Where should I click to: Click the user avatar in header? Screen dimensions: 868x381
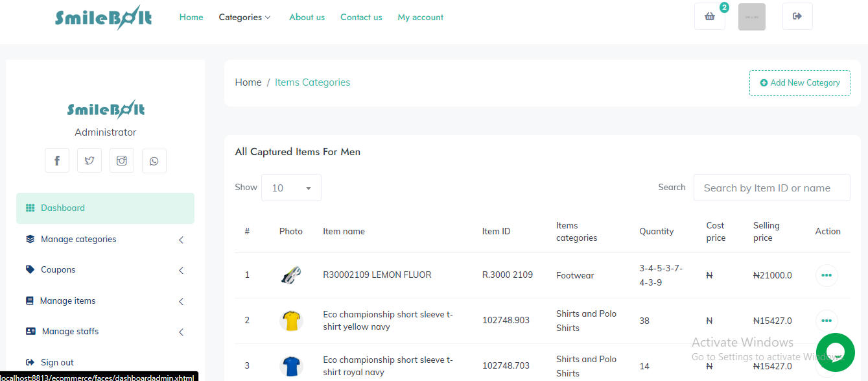point(751,17)
